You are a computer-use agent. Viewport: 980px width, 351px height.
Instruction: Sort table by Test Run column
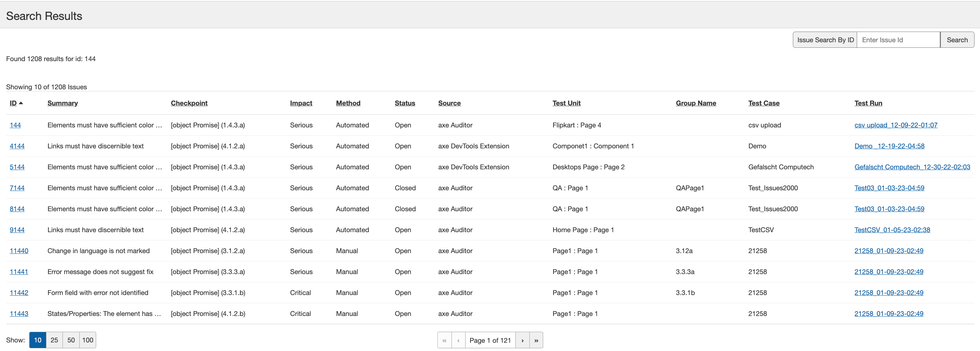coord(868,103)
